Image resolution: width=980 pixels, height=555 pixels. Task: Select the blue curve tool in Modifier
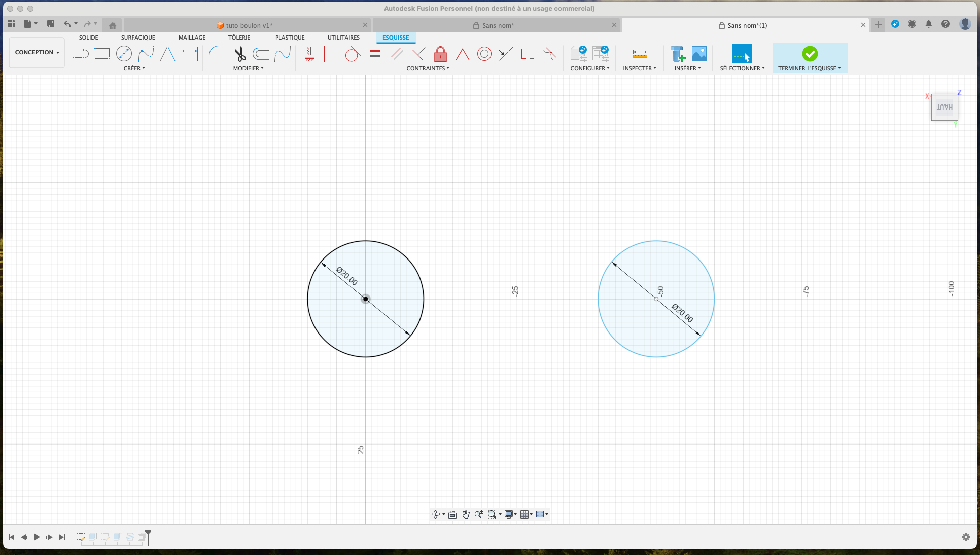283,54
